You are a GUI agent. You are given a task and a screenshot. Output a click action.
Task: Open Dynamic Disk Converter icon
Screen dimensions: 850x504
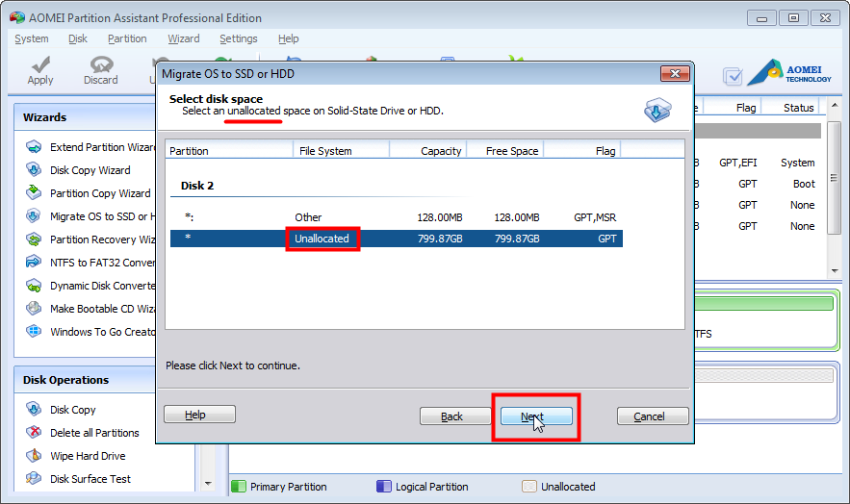coord(34,286)
